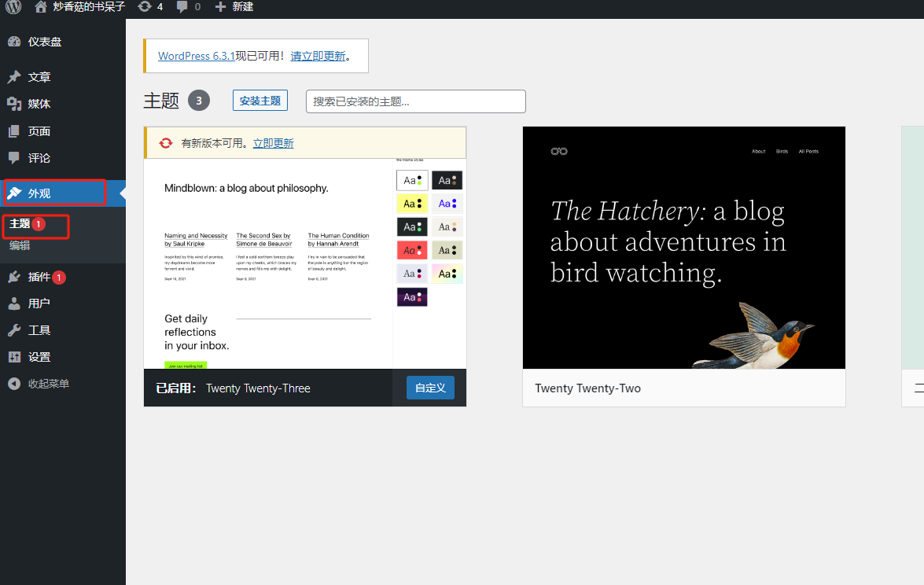Open 仪表盘 dashboard from the sidebar
The width and height of the screenshot is (924, 585).
tap(44, 42)
